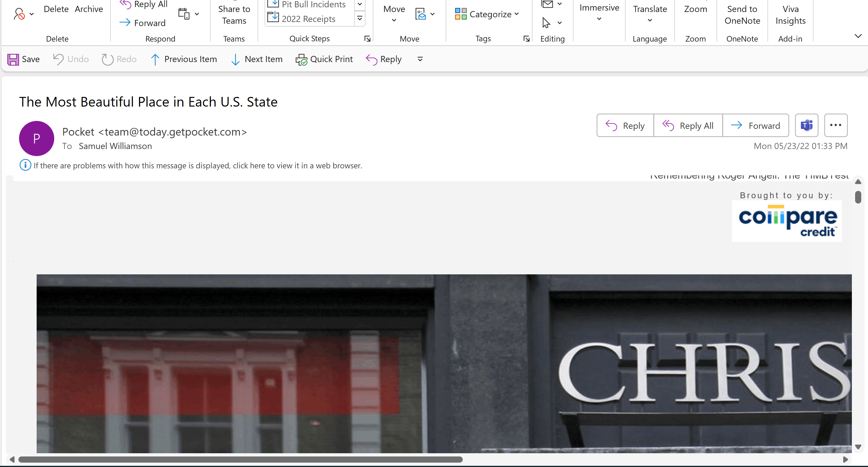Viewport: 868px width, 467px height.
Task: Expand the Quick Steps gallery
Action: coord(360,18)
